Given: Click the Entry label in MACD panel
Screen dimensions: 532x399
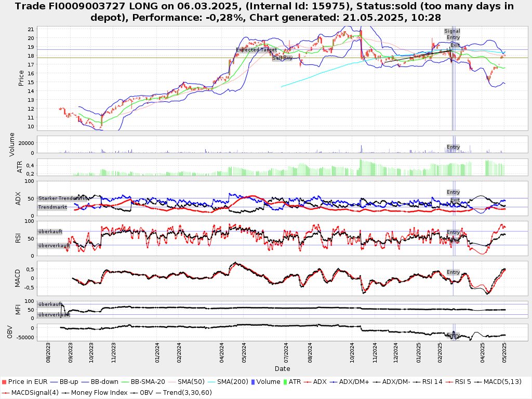Looking at the screenshot, I should click(x=453, y=272).
